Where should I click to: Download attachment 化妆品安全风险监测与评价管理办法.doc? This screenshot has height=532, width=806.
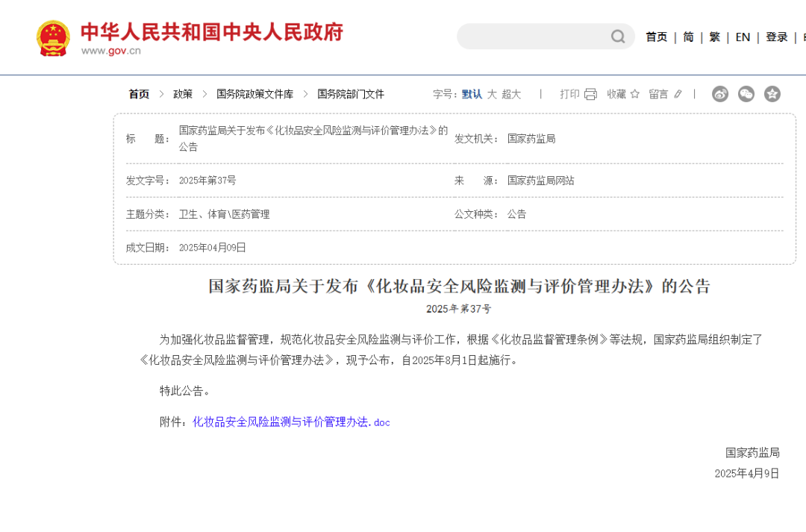[x=291, y=422]
